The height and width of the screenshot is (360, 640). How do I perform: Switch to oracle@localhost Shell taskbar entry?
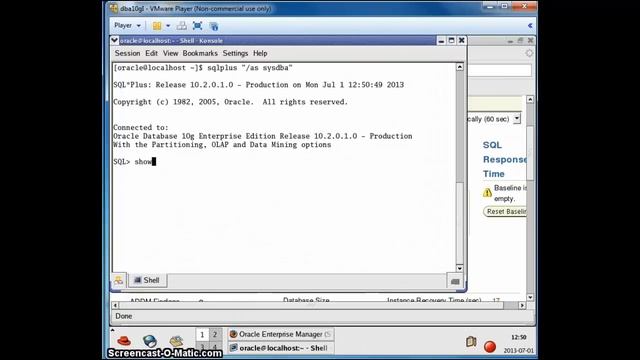(x=280, y=348)
